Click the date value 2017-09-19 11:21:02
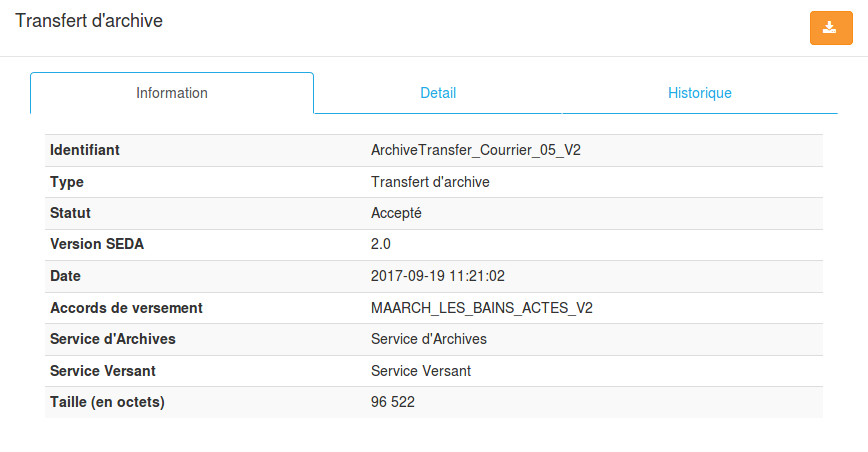This screenshot has width=868, height=452. coord(437,276)
